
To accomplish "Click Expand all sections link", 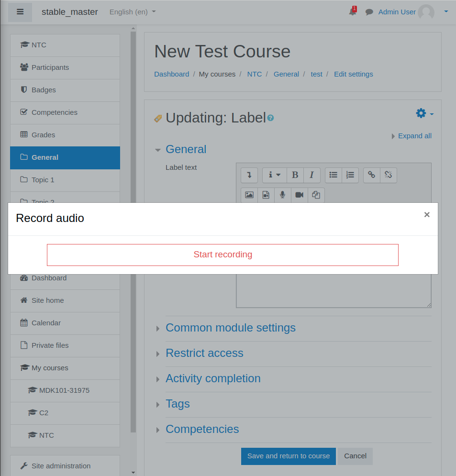I will pyautogui.click(x=415, y=136).
